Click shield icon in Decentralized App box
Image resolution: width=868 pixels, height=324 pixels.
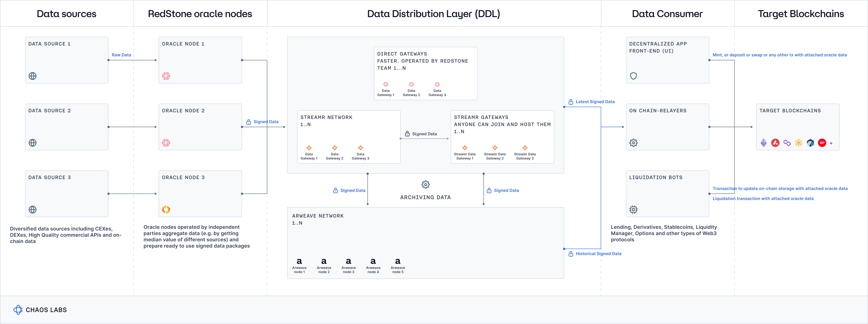[633, 76]
